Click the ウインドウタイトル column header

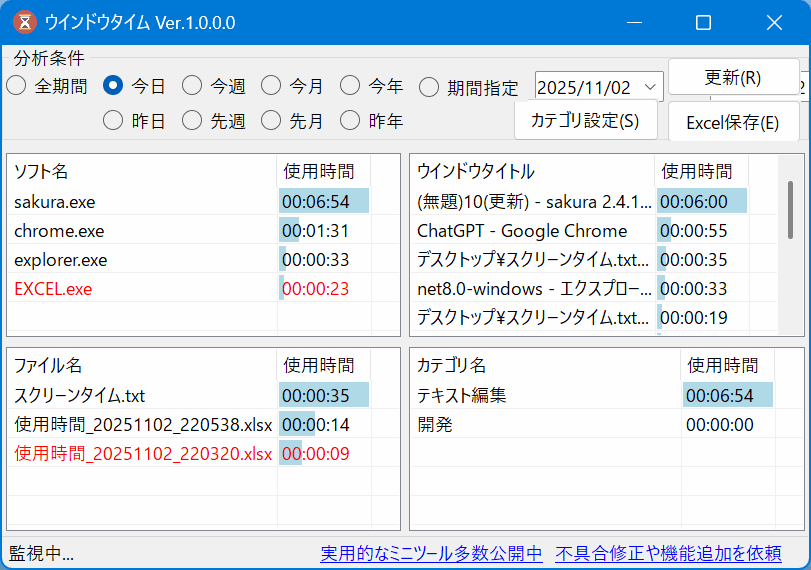point(534,171)
